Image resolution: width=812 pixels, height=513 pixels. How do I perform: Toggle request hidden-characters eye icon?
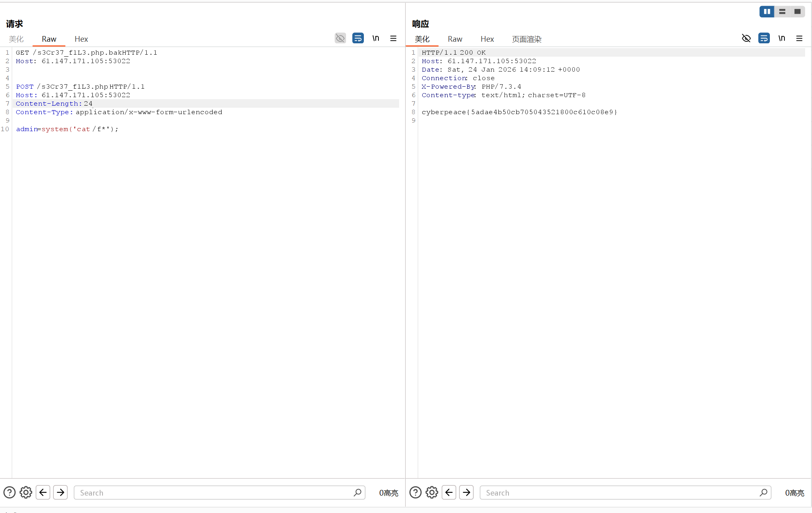click(340, 38)
